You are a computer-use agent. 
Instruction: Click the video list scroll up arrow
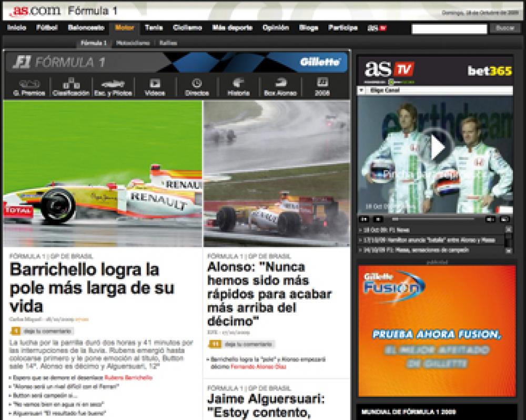(509, 229)
